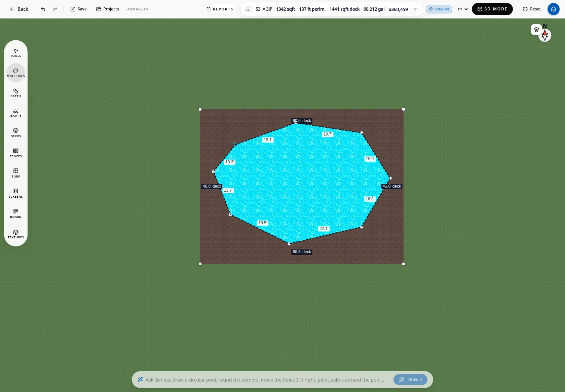Open the Materials palette
The image size is (565, 392).
click(x=16, y=73)
